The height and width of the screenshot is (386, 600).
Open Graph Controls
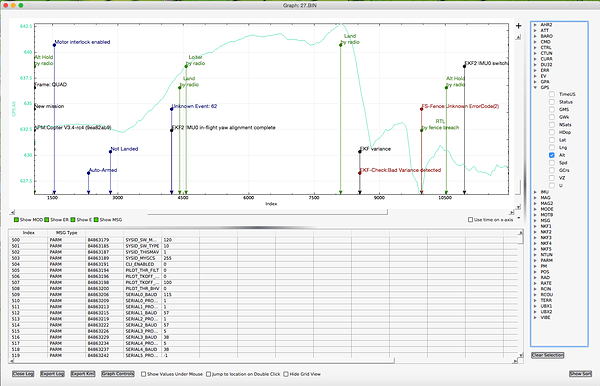click(117, 374)
